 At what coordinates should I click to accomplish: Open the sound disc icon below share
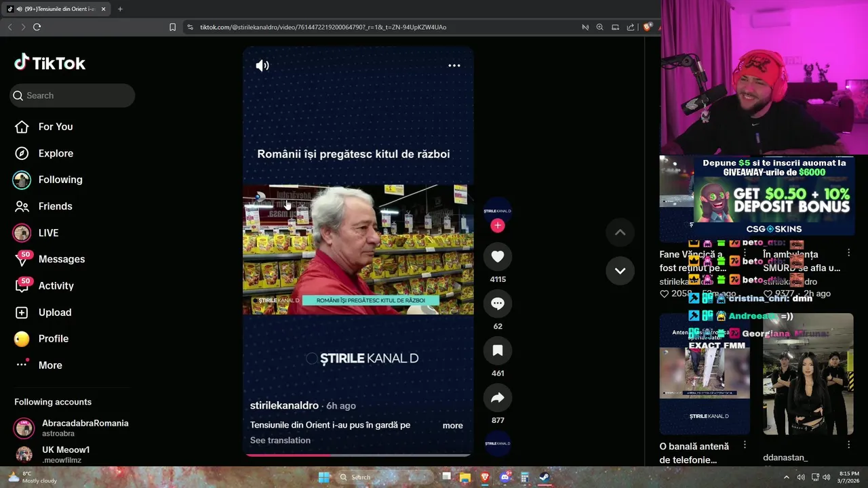click(498, 443)
